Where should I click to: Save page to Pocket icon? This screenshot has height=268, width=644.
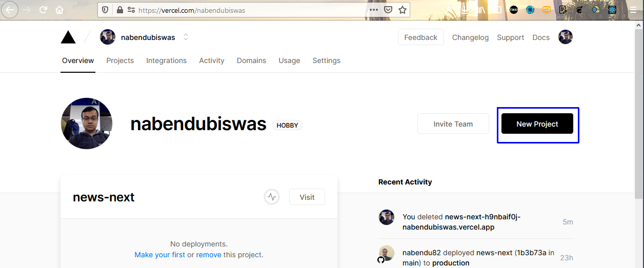coord(388,10)
